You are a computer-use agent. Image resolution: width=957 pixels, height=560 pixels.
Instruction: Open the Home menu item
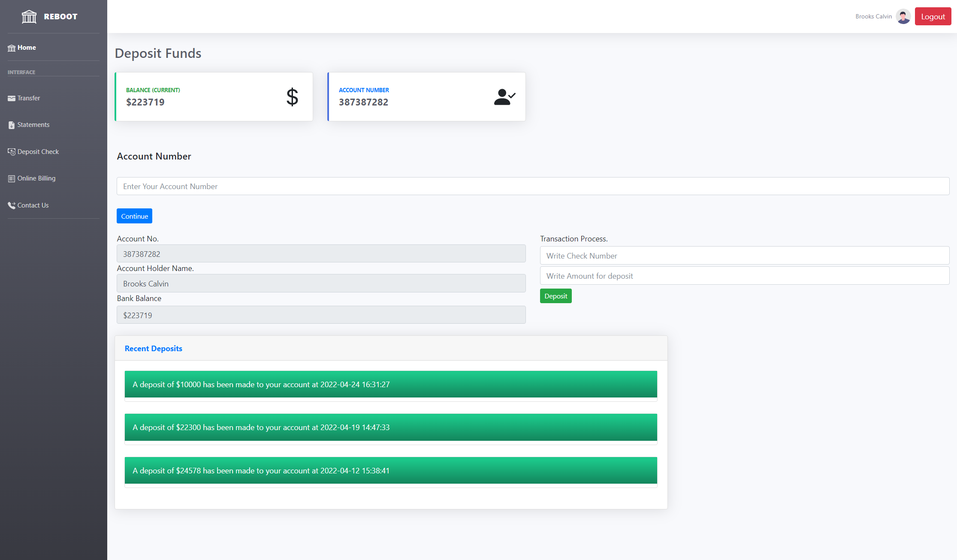coord(27,48)
